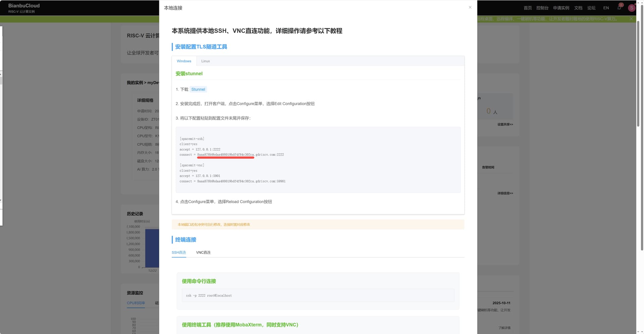This screenshot has width=644, height=334.
Task: Open the Stunnel download link
Action: tap(198, 89)
